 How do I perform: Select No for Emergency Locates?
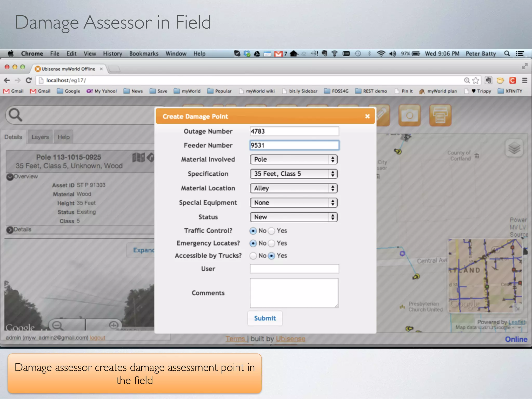click(x=253, y=243)
